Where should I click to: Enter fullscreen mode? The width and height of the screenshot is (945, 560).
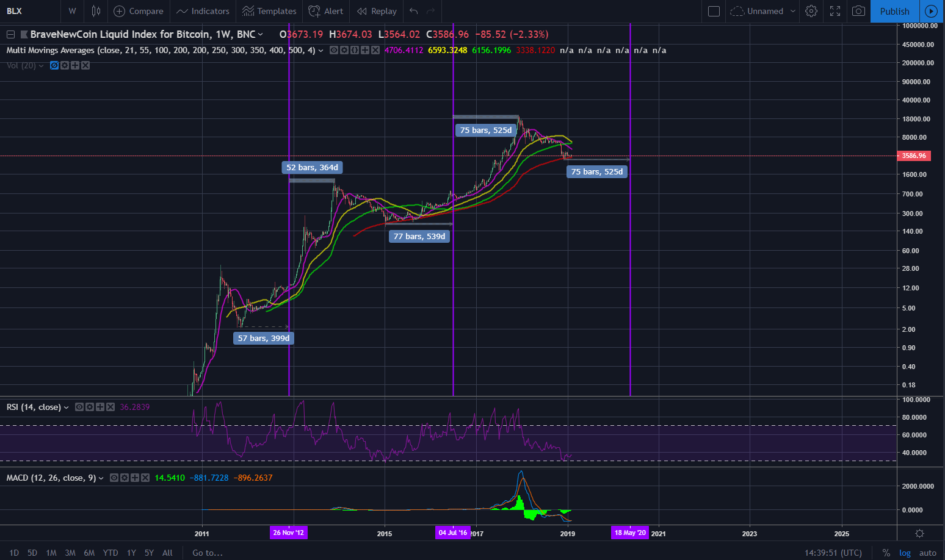coord(835,11)
